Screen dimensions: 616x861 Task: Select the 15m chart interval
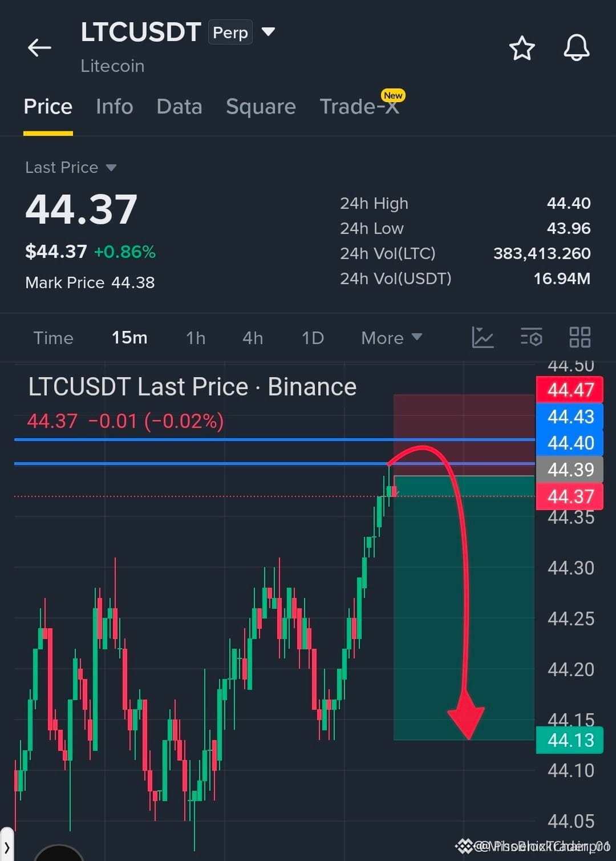tap(129, 338)
